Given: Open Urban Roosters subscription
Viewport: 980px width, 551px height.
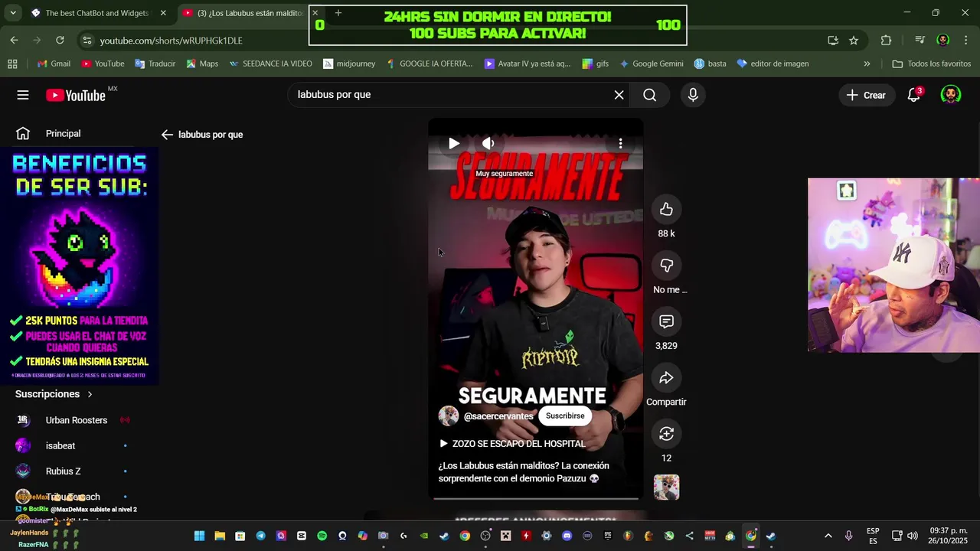Looking at the screenshot, I should click(x=77, y=420).
